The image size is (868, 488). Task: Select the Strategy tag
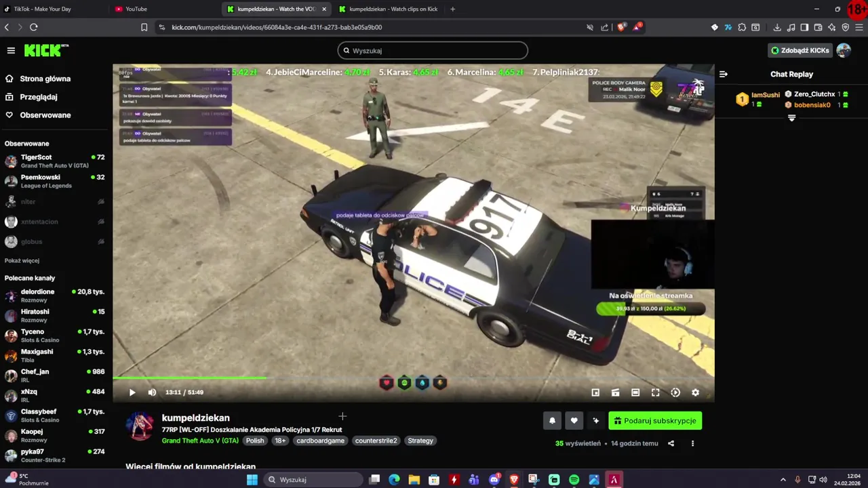coord(420,441)
